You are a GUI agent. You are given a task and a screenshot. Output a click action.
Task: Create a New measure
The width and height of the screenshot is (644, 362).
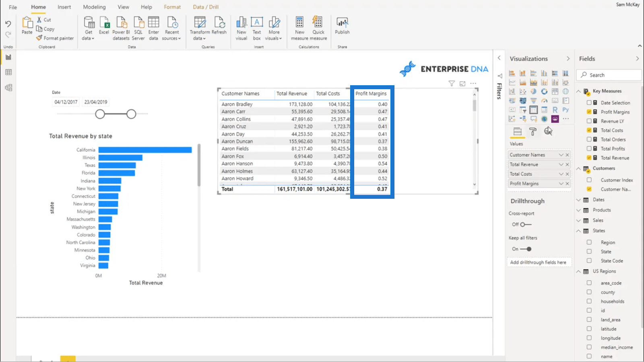point(299,28)
